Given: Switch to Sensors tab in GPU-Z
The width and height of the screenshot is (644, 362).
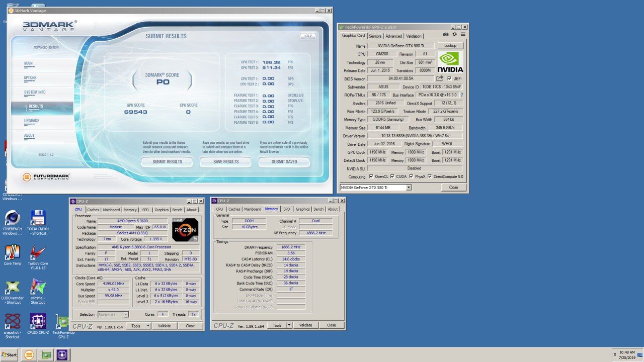Looking at the screenshot, I should pyautogui.click(x=375, y=36).
